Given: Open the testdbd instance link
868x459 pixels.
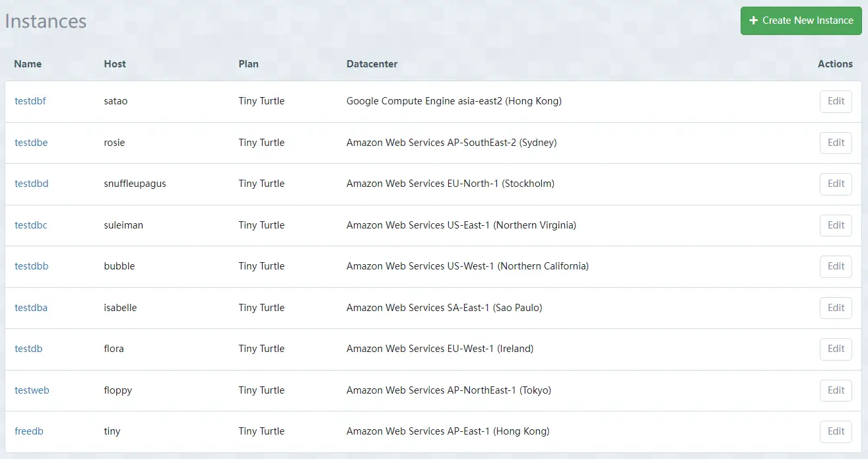Looking at the screenshot, I should click(32, 184).
